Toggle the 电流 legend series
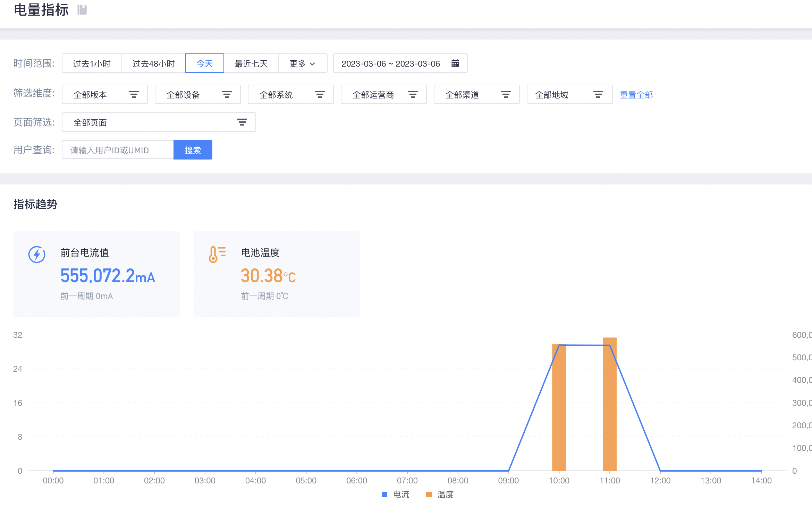Screen dimensions: 812x516 [396, 495]
